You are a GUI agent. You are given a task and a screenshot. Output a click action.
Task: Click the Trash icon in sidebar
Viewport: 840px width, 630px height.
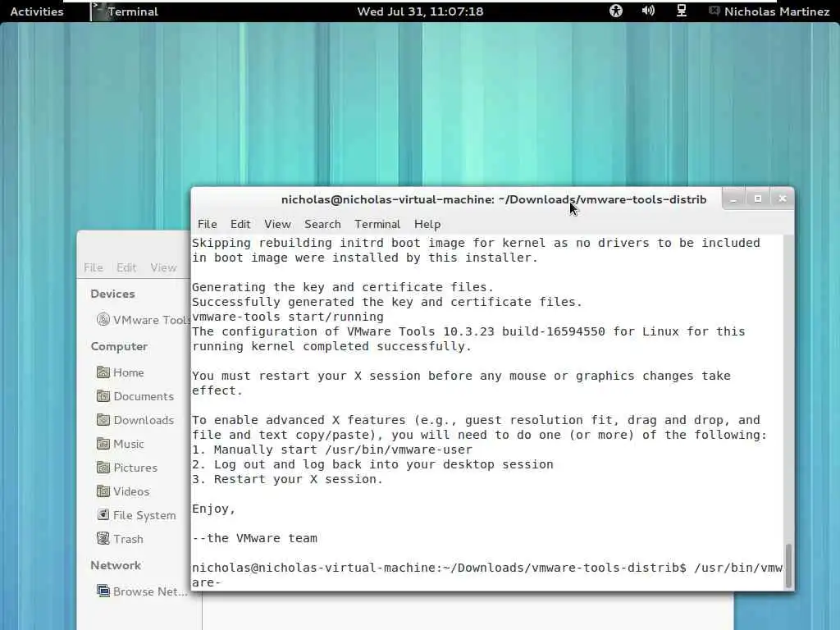click(x=103, y=538)
